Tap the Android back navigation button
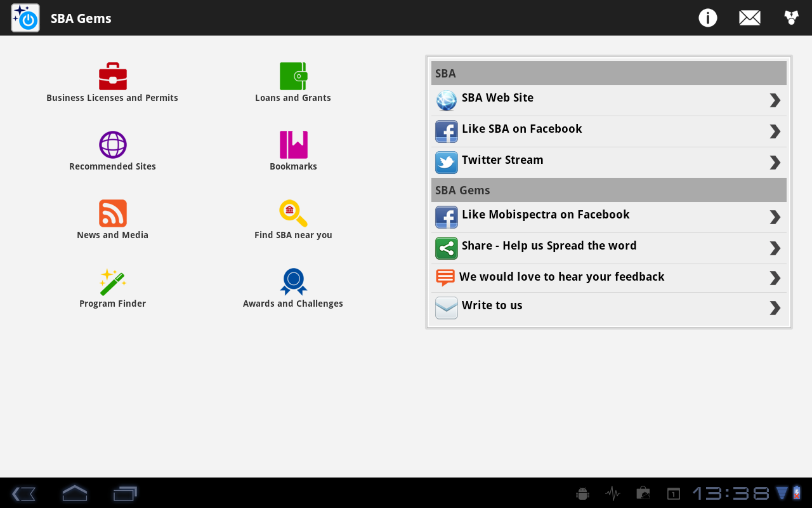The image size is (812, 508). coord(23,493)
